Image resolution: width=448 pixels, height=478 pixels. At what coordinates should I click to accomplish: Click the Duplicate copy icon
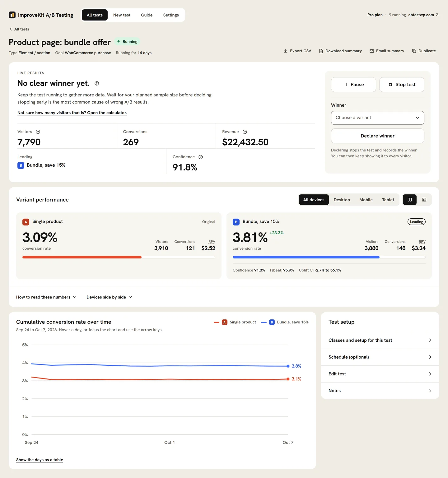(x=414, y=51)
